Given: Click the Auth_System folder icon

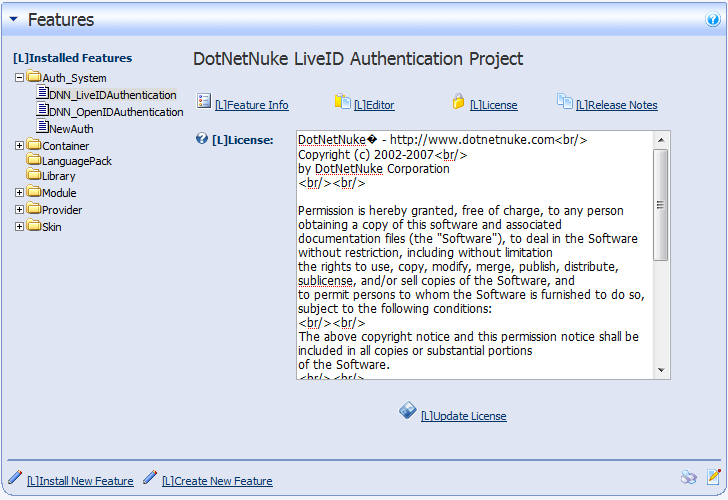Looking at the screenshot, I should (x=33, y=76).
